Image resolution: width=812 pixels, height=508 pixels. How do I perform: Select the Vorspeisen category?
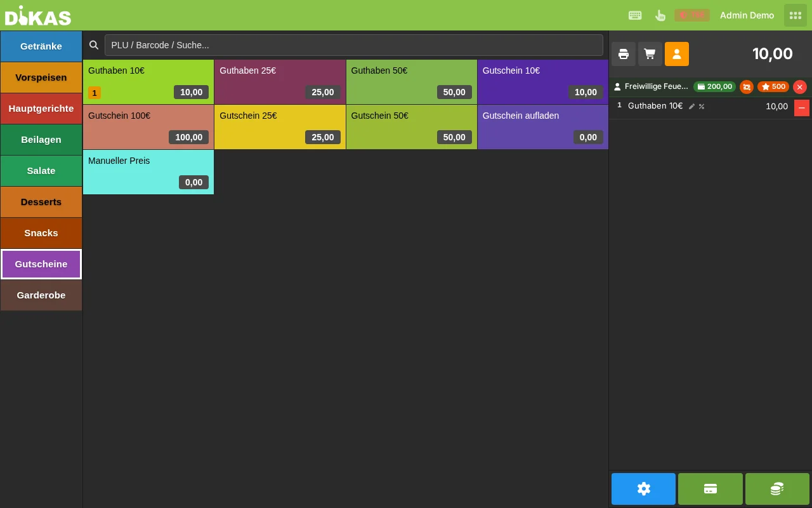tap(41, 77)
